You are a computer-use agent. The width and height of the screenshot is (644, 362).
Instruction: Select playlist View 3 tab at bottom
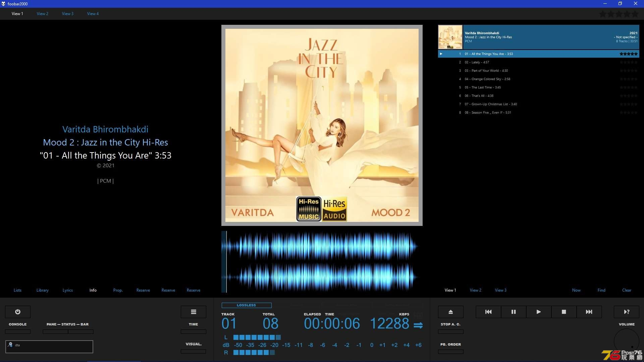501,290
